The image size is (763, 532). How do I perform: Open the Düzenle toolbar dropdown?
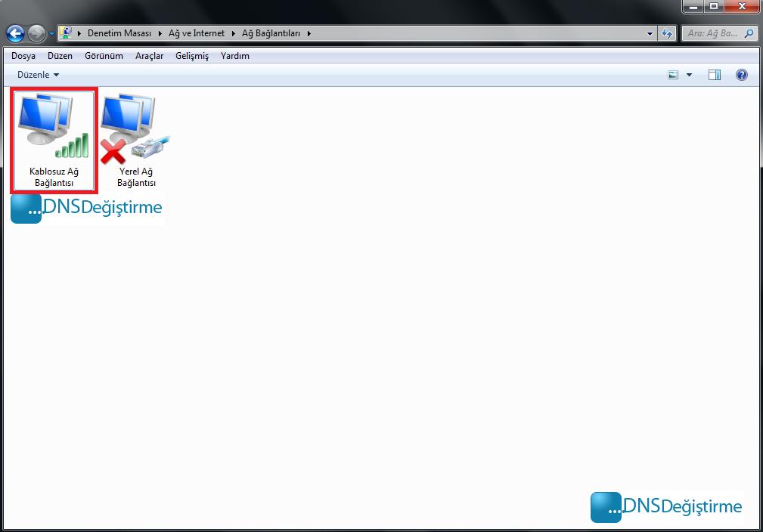[38, 75]
